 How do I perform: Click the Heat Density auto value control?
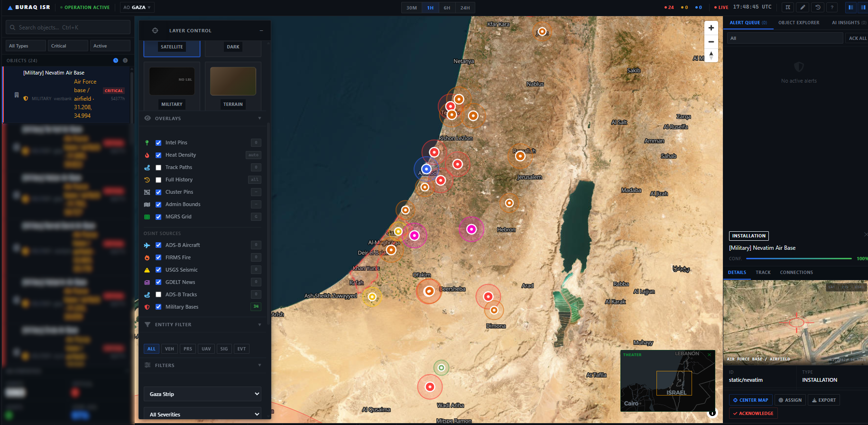[x=254, y=155]
